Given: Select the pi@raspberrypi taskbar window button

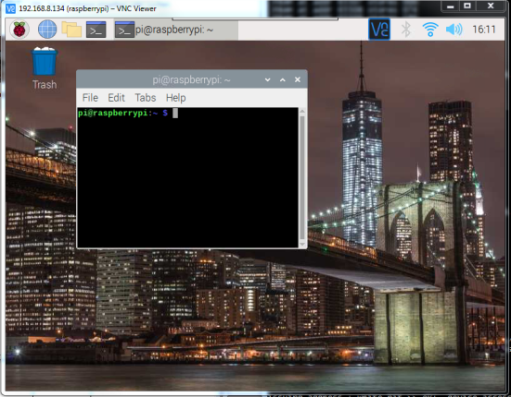Looking at the screenshot, I should (x=176, y=30).
